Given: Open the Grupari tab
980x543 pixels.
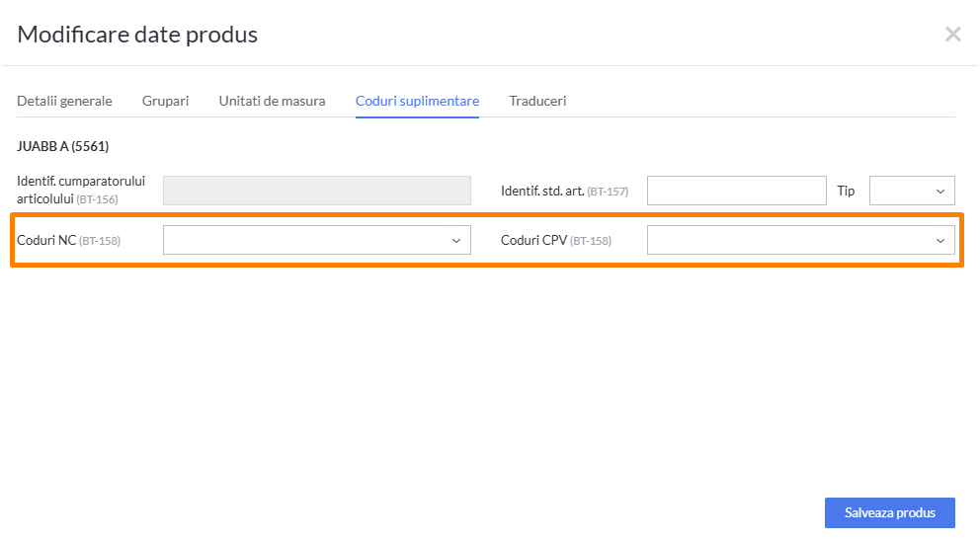Looking at the screenshot, I should pyautogui.click(x=165, y=101).
